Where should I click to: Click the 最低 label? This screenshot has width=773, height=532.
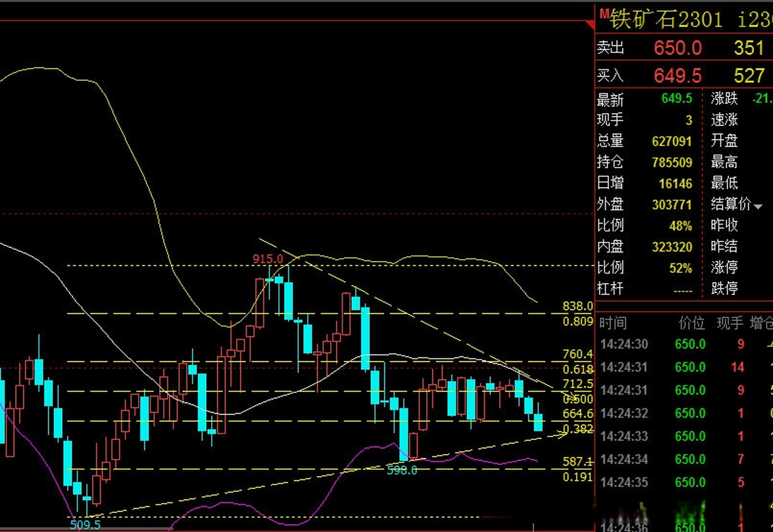[724, 182]
